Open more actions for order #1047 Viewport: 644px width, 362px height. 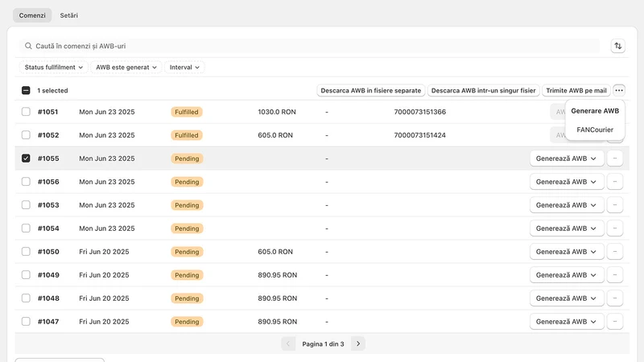pyautogui.click(x=615, y=322)
